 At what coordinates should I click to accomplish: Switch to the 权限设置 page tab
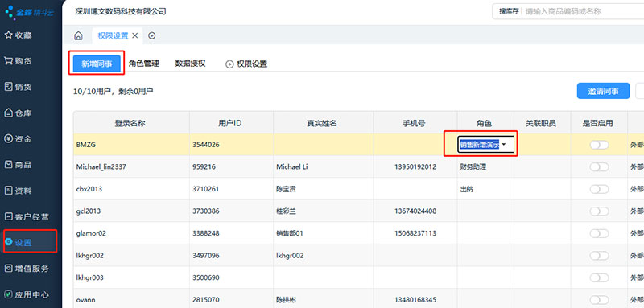[113, 35]
